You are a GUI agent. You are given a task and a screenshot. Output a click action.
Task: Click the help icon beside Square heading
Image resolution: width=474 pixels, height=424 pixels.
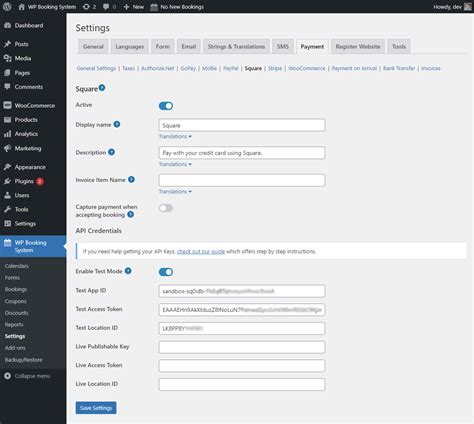click(102, 88)
